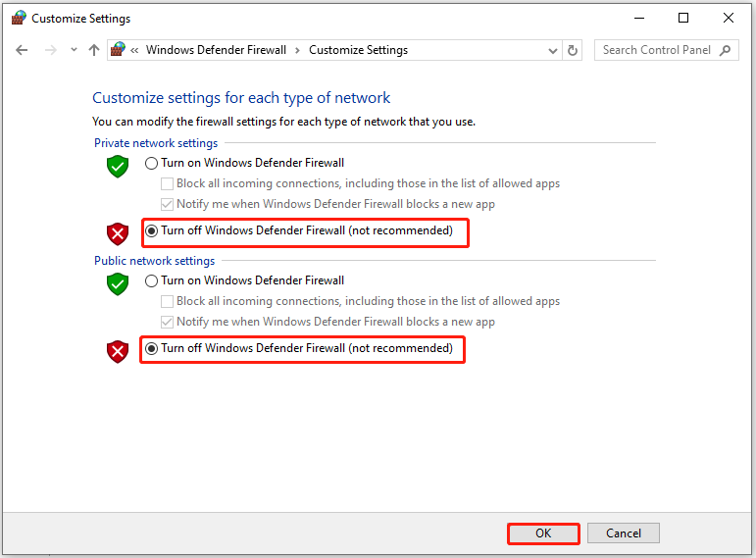Maximize the Customize Settings window
This screenshot has height=558, width=756.
[683, 19]
